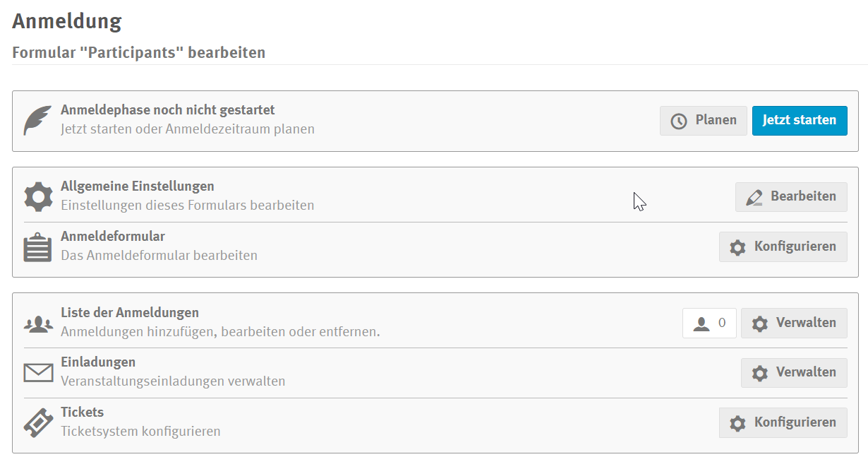
Task: Click the Liste der Anmeldungen title
Action: click(129, 312)
